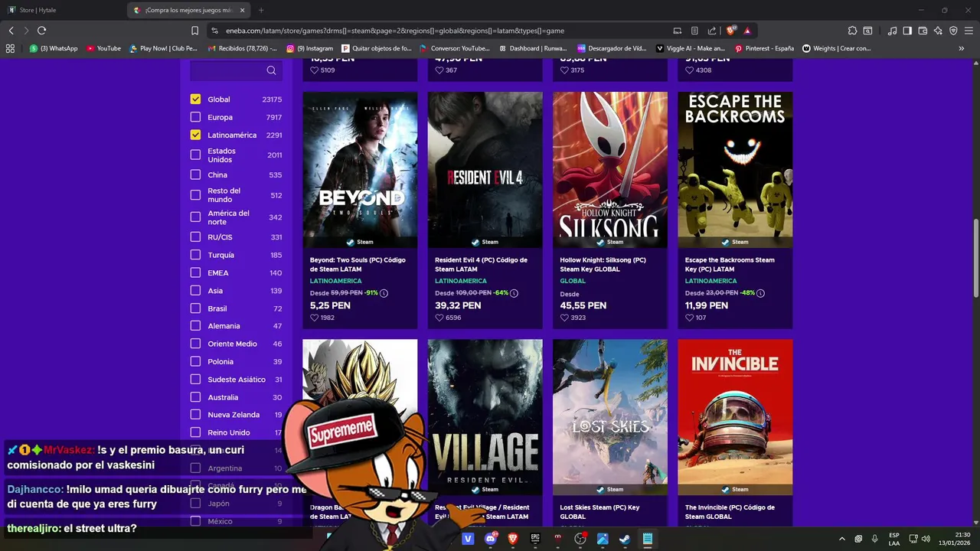Click the heart icon on Hollow Knight Silksong
Image resolution: width=980 pixels, height=551 pixels.
pos(563,318)
